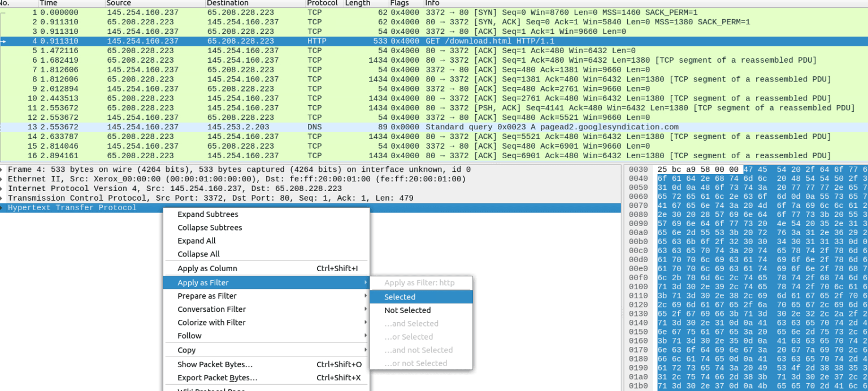Sort packets by Protocol column header
Screen dimensions: 868x391
(324, 3)
